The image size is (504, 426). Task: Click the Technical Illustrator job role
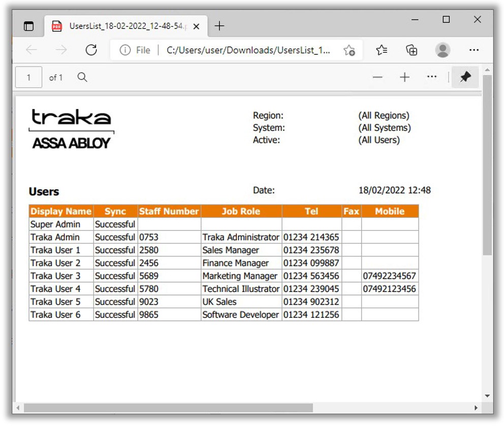pyautogui.click(x=241, y=289)
